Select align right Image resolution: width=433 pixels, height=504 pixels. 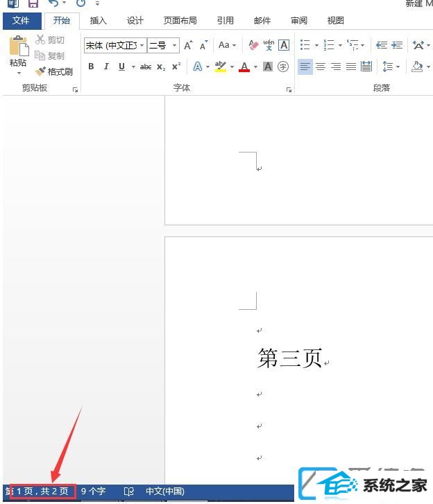point(336,67)
